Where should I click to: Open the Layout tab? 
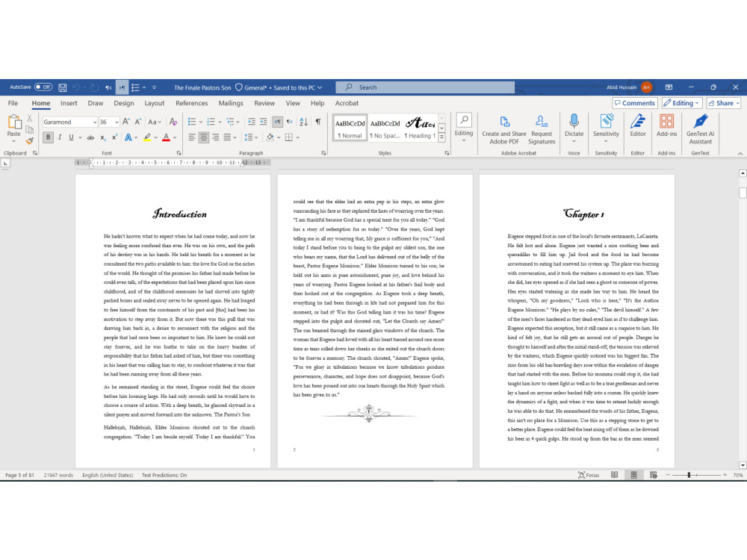click(155, 103)
